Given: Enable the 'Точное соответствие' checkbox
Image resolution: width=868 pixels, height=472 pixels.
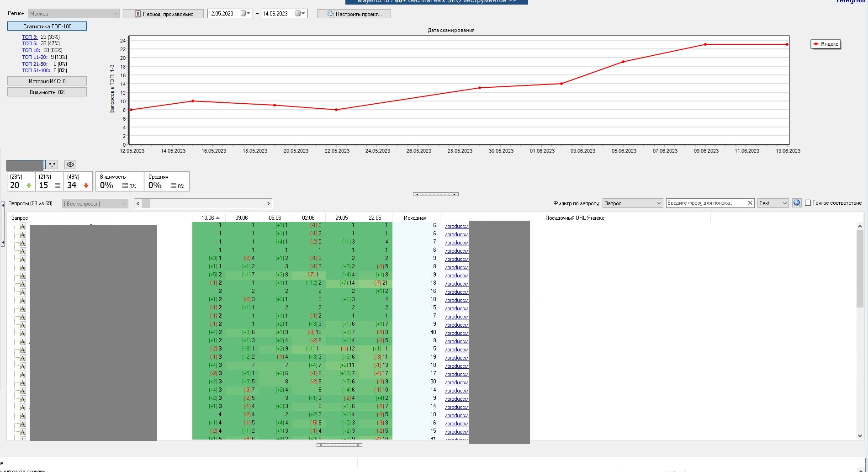Looking at the screenshot, I should [x=808, y=203].
